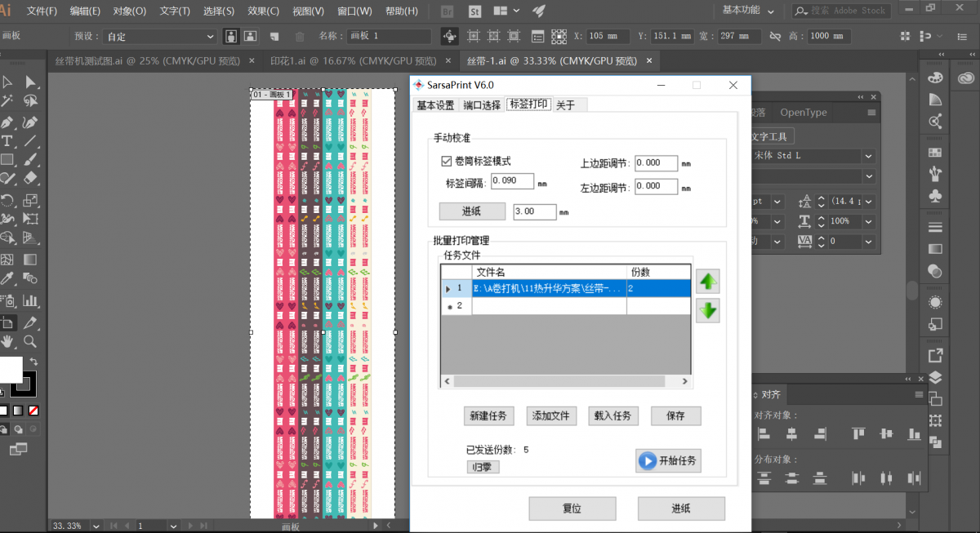Switch to the 端口选择 tab
The height and width of the screenshot is (533, 980).
(x=481, y=105)
